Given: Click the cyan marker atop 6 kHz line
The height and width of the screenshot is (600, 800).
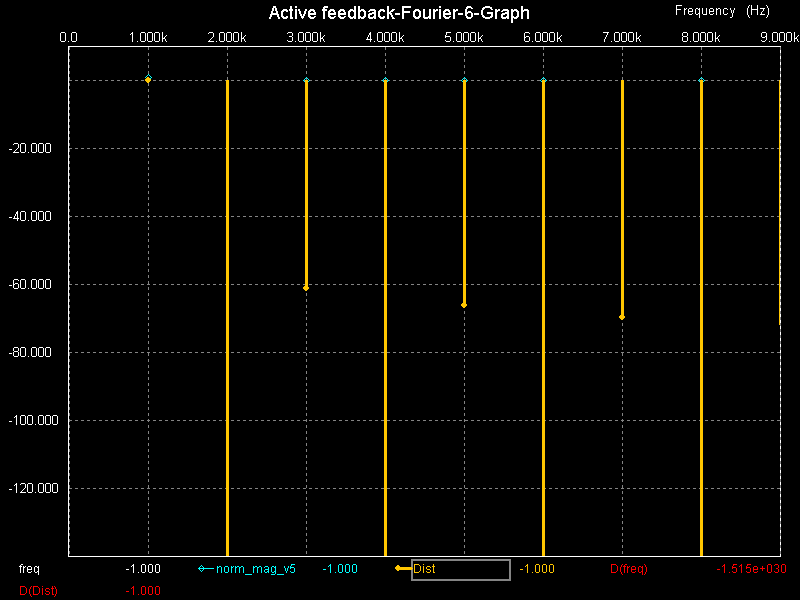Looking at the screenshot, I should pos(543,80).
